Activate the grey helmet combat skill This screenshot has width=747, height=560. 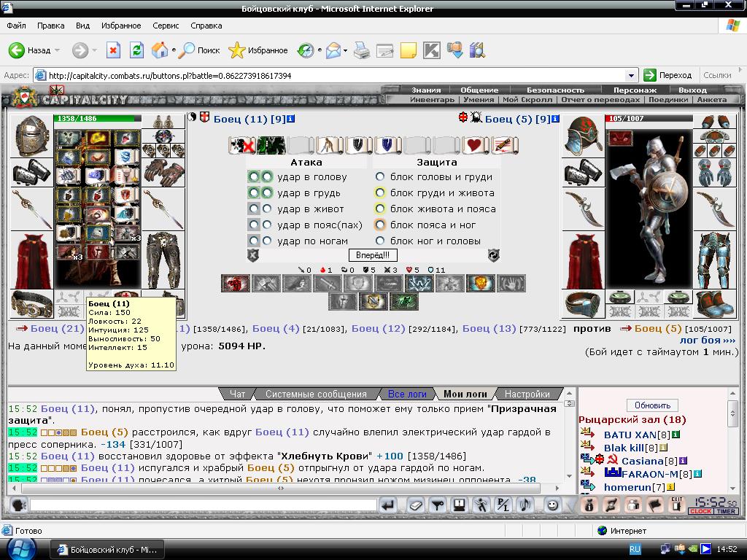(343, 301)
